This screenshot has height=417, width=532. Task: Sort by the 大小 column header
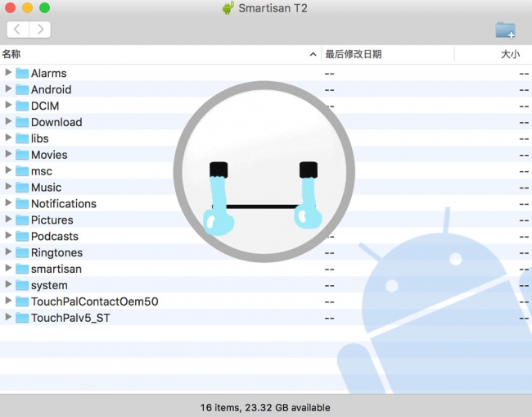(510, 54)
